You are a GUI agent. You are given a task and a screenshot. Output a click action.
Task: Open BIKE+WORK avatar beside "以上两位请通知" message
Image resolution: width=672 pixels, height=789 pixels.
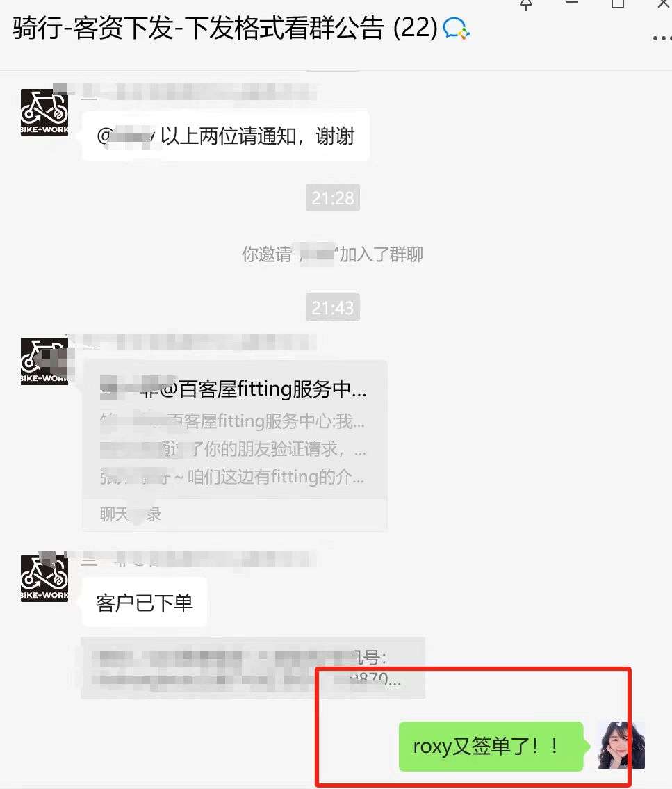(44, 113)
